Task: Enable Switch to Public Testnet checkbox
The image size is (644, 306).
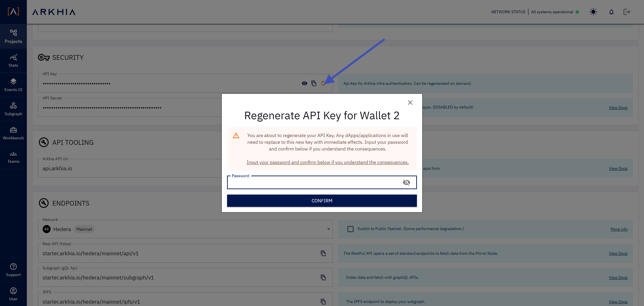Action: point(351,229)
